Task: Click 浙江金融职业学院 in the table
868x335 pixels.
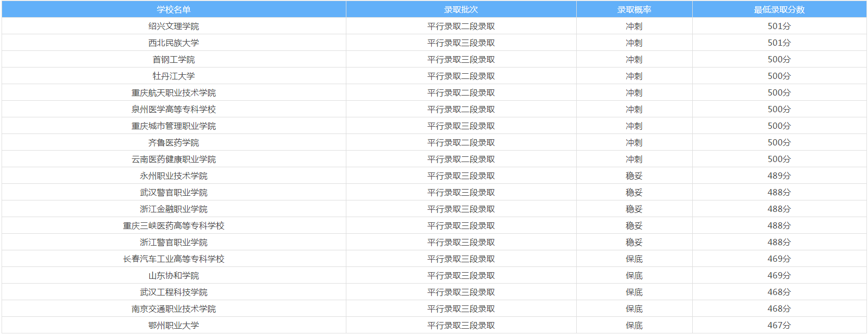Action: pos(174,209)
